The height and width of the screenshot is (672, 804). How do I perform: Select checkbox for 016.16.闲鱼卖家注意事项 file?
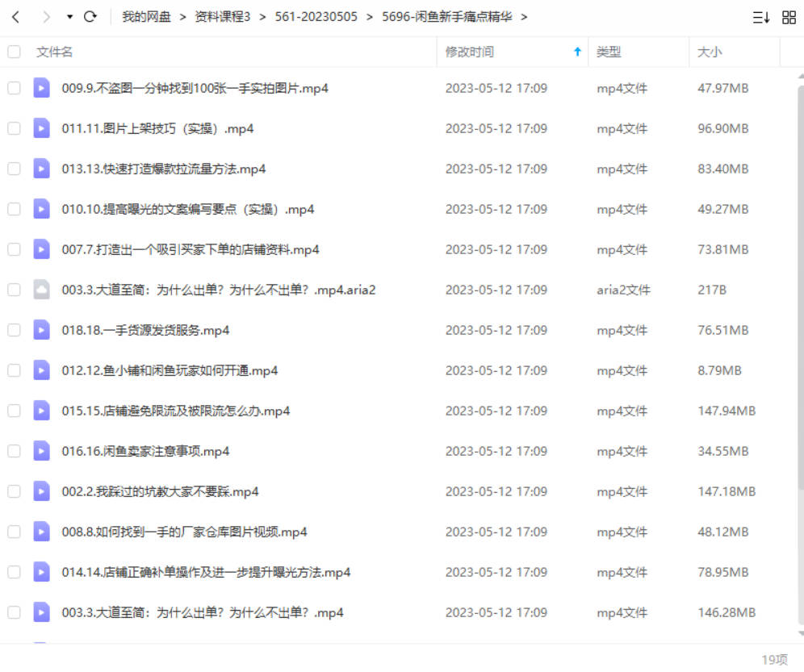click(14, 451)
